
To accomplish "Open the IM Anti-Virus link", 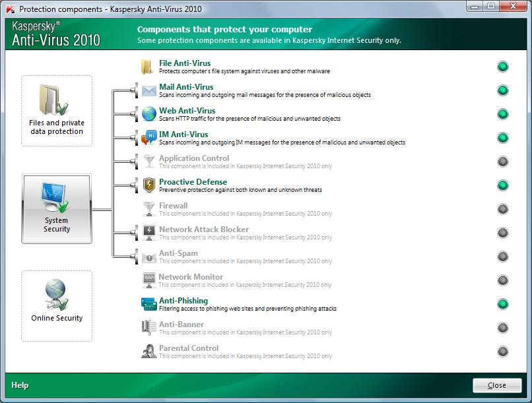I will point(183,134).
